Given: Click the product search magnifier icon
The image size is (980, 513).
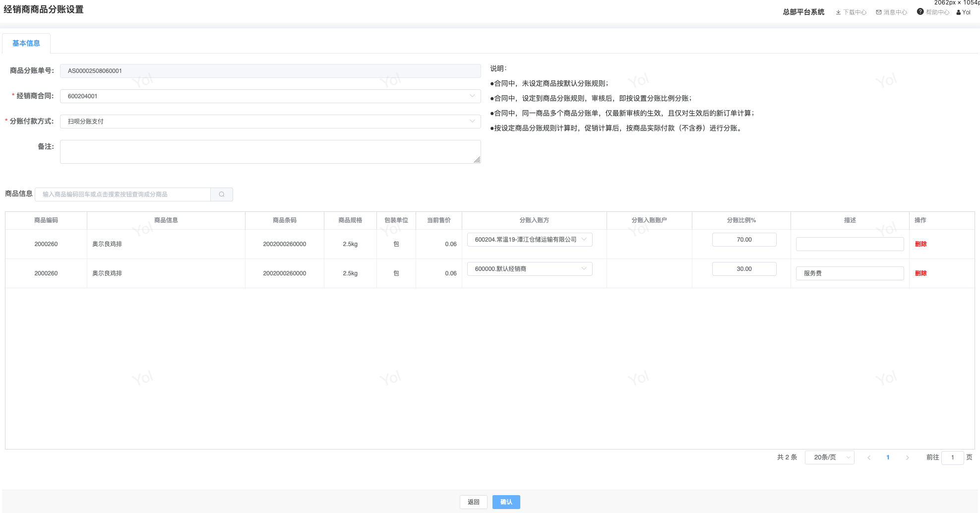Looking at the screenshot, I should 222,194.
